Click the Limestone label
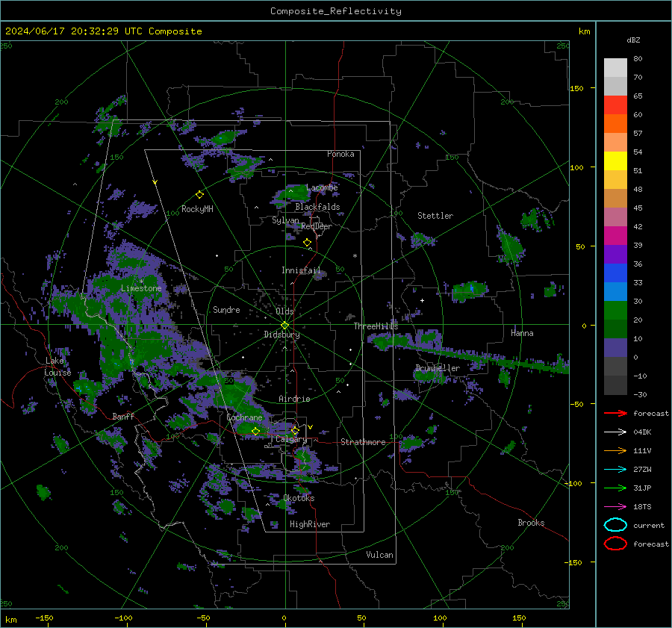The image size is (672, 628). point(141,288)
